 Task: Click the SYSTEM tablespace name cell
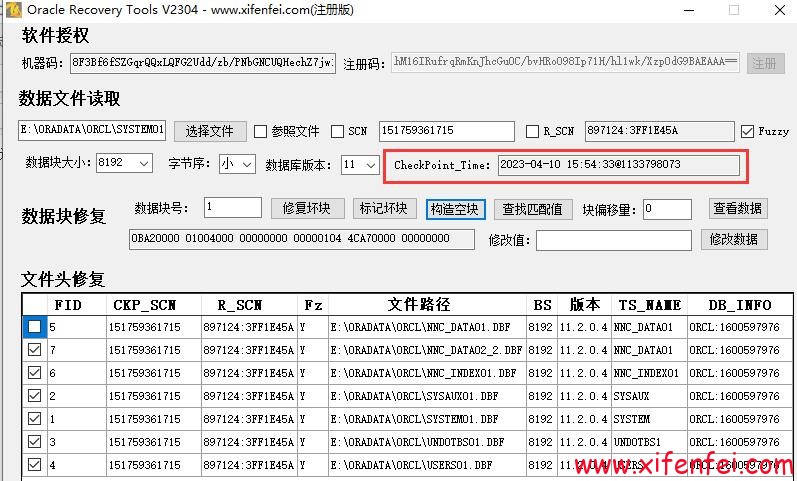click(650, 418)
